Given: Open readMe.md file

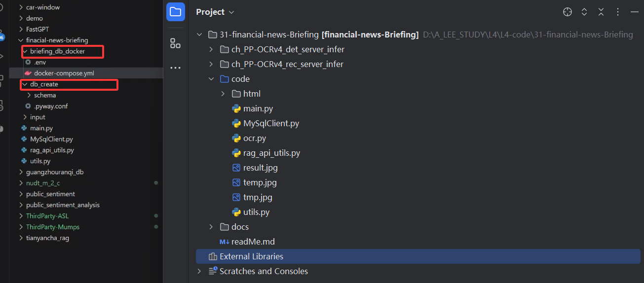Looking at the screenshot, I should pos(253,242).
